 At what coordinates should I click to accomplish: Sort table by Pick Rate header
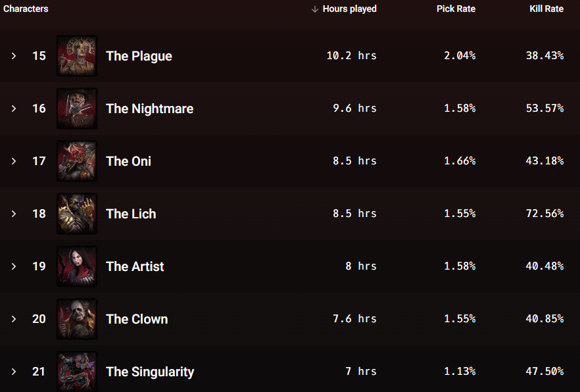click(456, 9)
